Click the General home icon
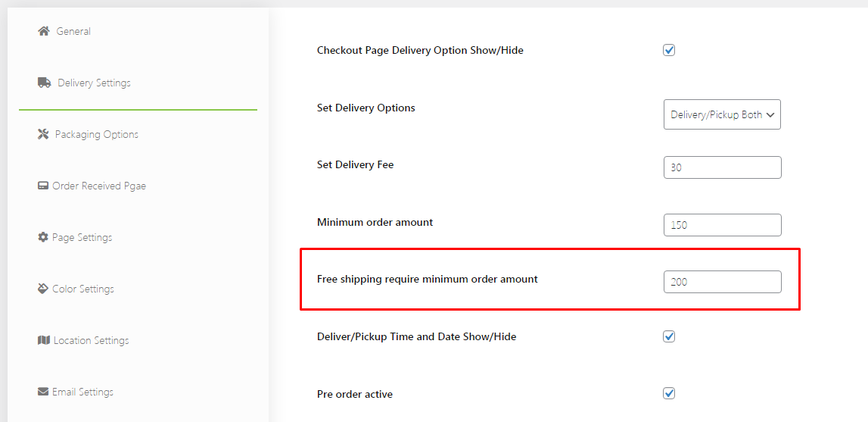Viewport: 868px width, 422px height. pyautogui.click(x=44, y=31)
